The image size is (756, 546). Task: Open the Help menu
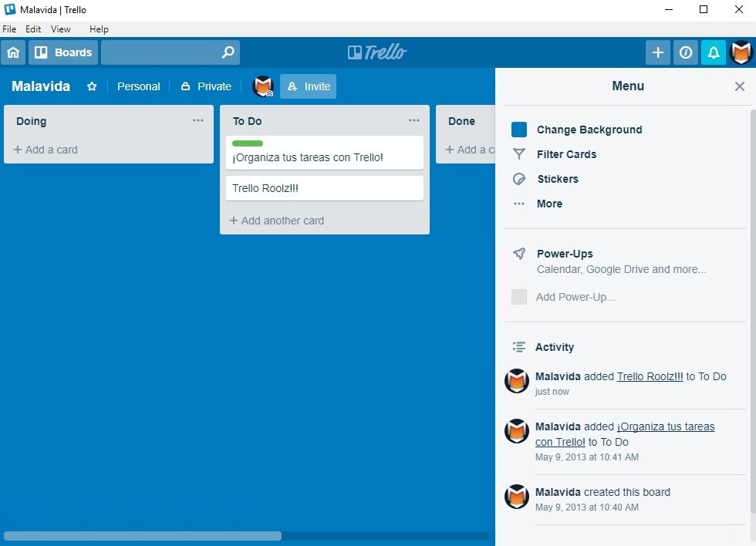(x=99, y=29)
